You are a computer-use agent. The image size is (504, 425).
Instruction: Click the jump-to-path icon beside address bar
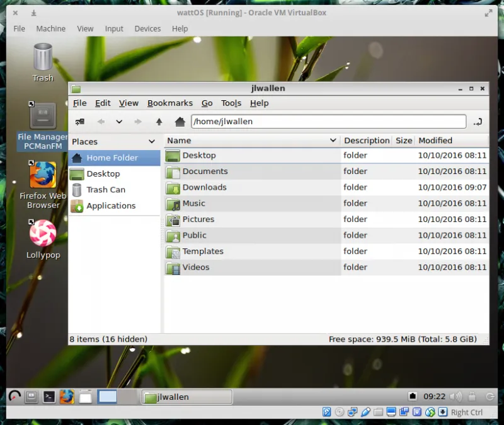click(477, 122)
